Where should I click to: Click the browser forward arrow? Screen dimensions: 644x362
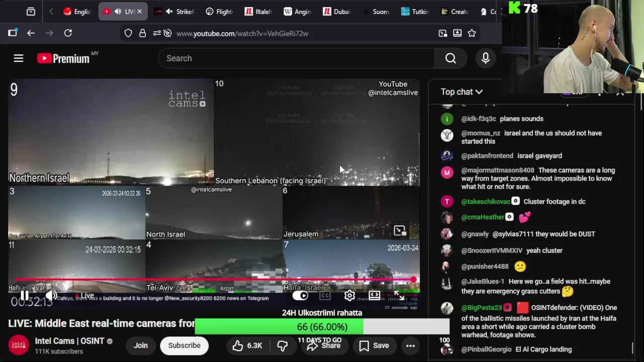coord(49,33)
